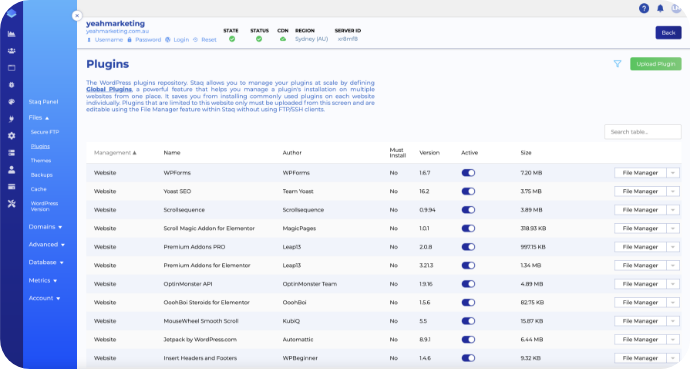Expand the Database sidebar menu
Screen dimensions: 690x369
(46, 262)
